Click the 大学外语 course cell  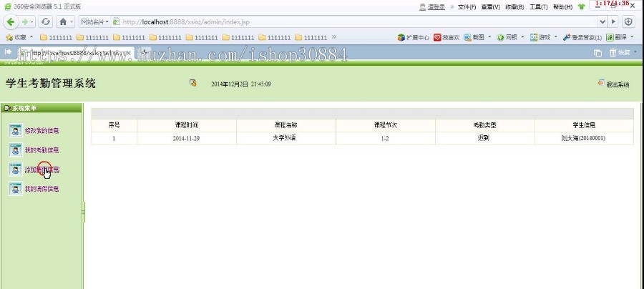286,138
